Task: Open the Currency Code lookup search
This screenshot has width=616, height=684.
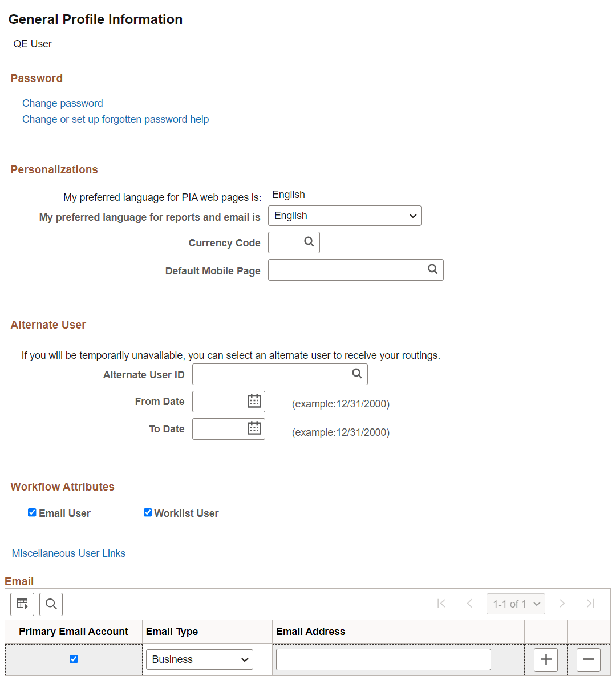Action: (x=310, y=242)
